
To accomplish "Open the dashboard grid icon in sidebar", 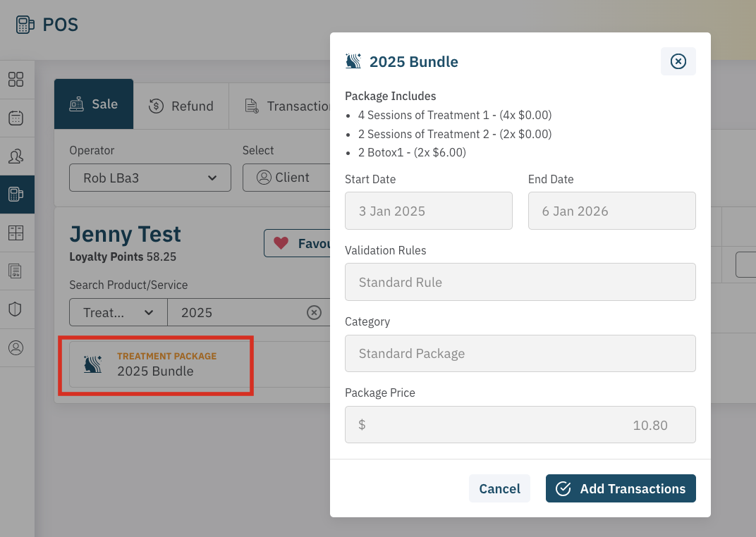I will (x=16, y=79).
